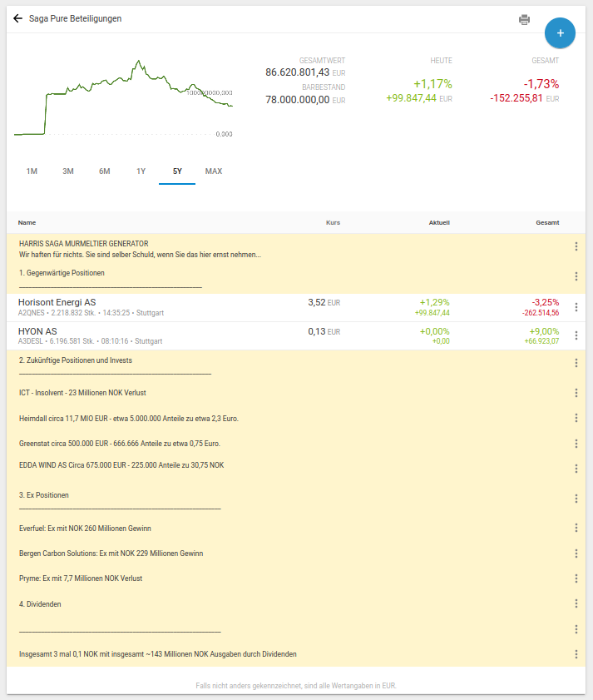Screen dimensions: 593x700
Task: Print the portfolio with the printer icon
Action: tap(524, 20)
